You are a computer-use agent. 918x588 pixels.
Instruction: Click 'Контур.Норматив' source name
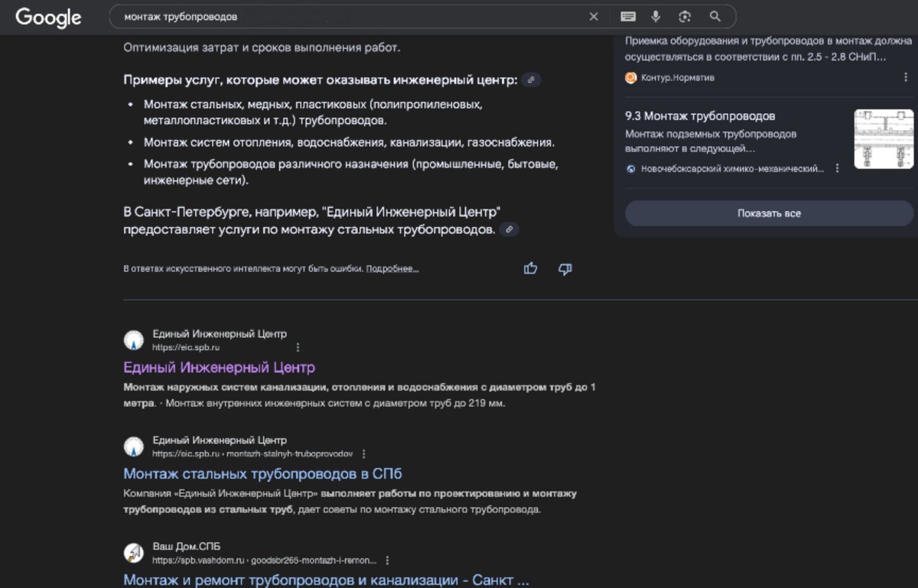point(677,77)
